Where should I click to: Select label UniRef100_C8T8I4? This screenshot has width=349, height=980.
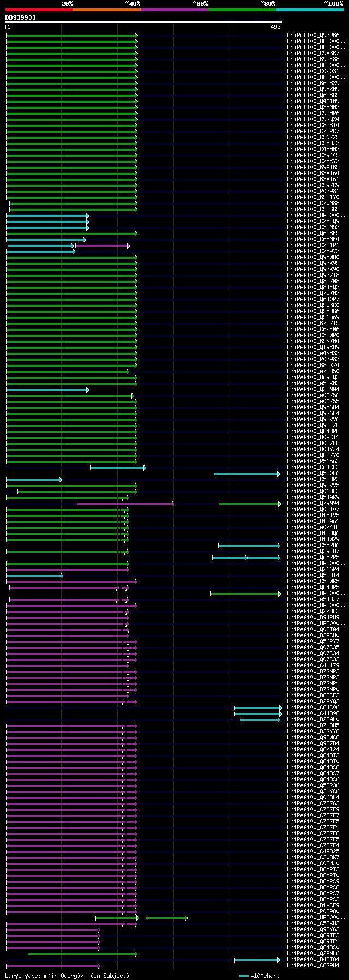pos(313,126)
